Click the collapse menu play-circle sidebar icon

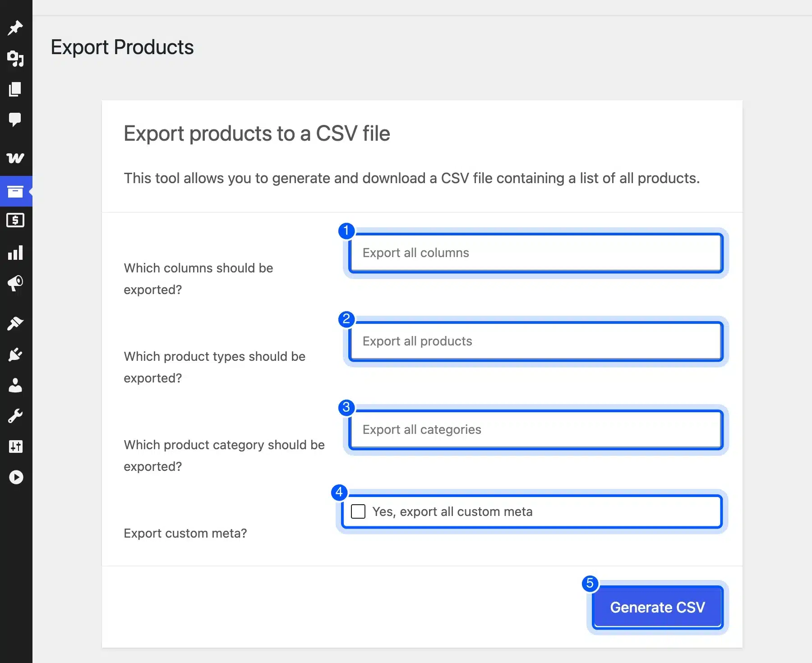point(16,477)
